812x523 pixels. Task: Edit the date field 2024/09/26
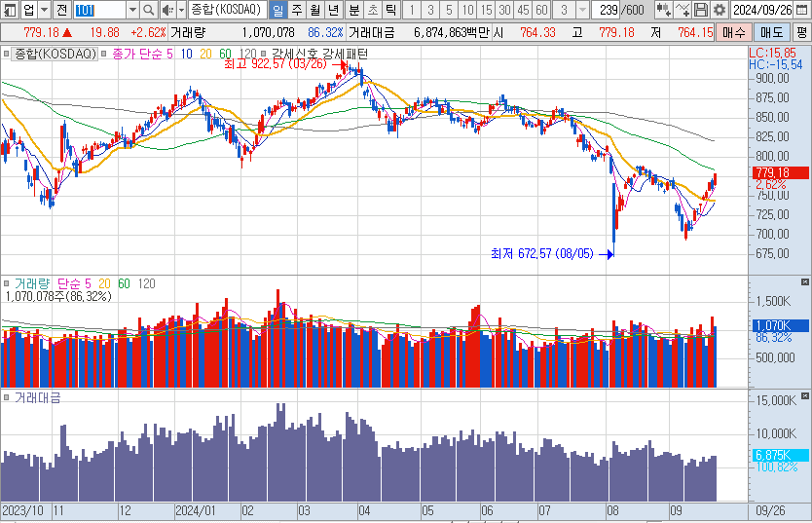(x=762, y=10)
